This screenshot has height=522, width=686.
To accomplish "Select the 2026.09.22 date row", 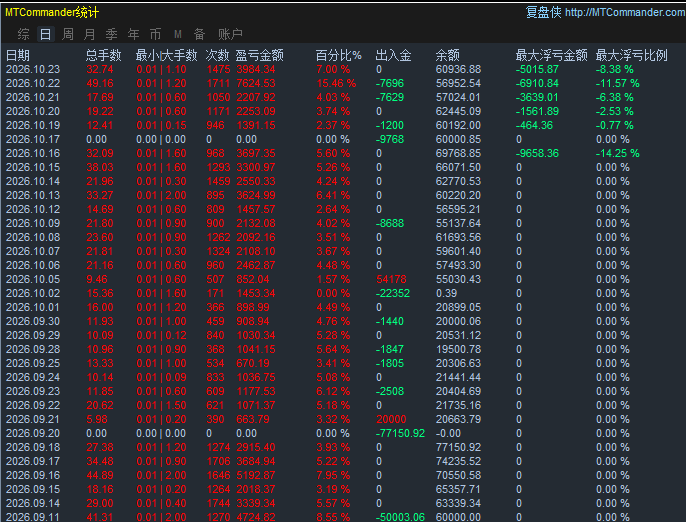I will click(x=33, y=405).
